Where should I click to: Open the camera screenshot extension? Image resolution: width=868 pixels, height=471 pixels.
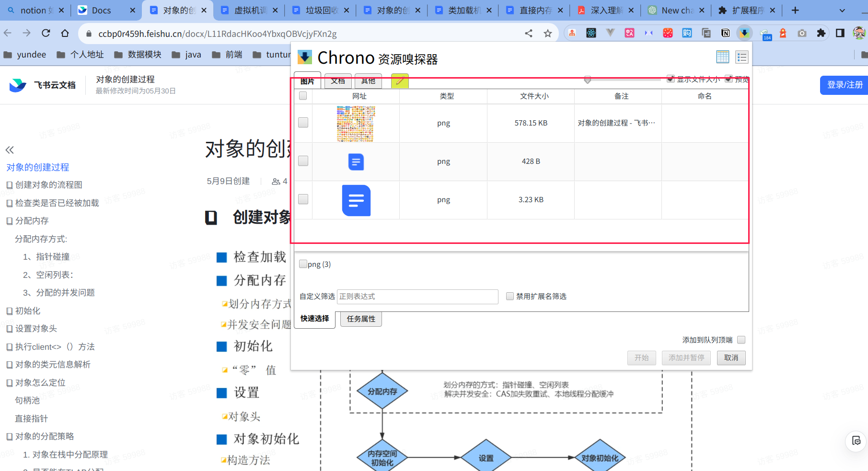802,33
